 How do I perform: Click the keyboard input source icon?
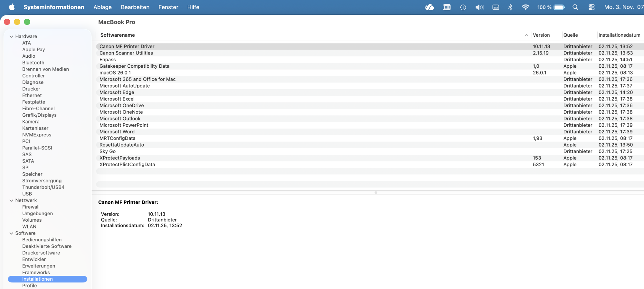click(x=496, y=7)
